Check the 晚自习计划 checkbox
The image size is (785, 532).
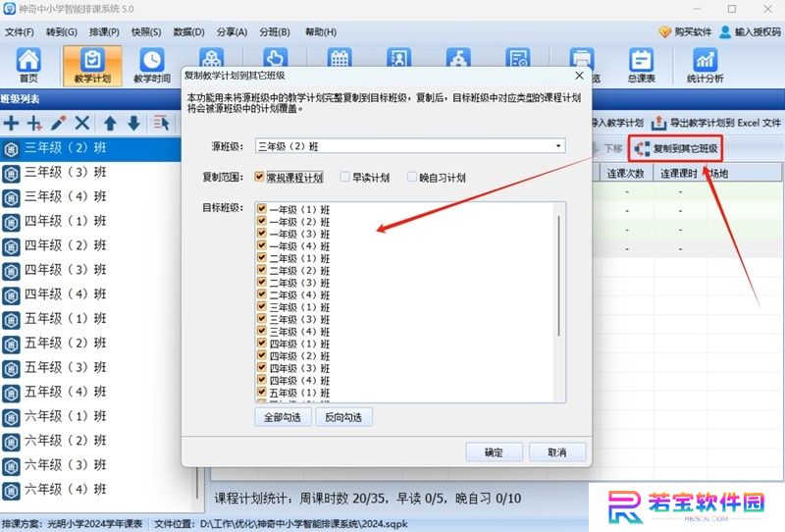(411, 177)
